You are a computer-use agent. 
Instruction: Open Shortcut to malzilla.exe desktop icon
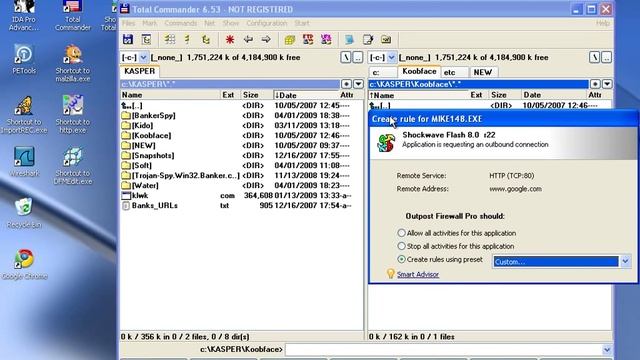pyautogui.click(x=73, y=63)
